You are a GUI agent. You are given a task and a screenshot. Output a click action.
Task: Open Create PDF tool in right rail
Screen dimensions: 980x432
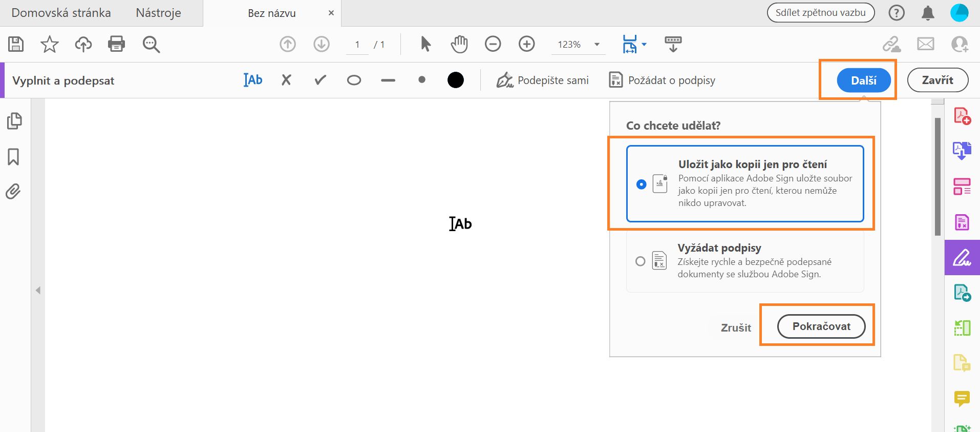coord(962,116)
